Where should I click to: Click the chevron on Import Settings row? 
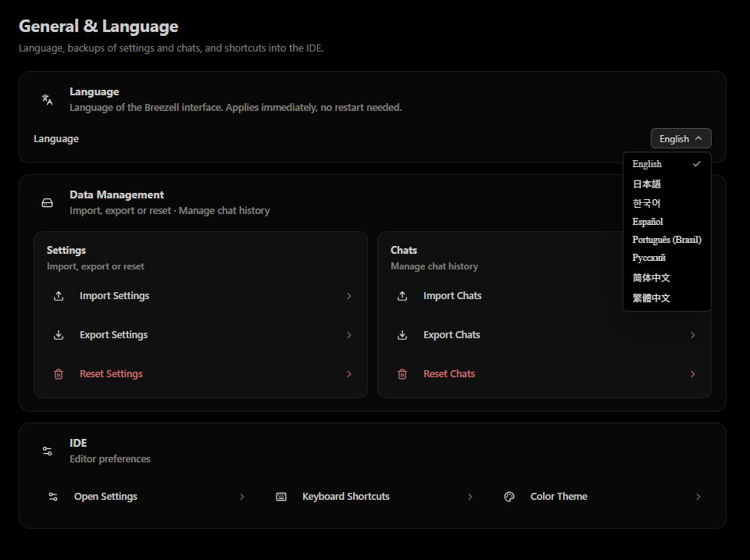(349, 296)
